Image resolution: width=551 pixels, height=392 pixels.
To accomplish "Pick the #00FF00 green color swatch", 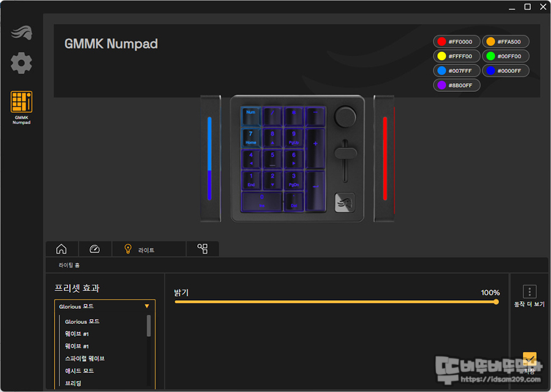I will point(505,56).
